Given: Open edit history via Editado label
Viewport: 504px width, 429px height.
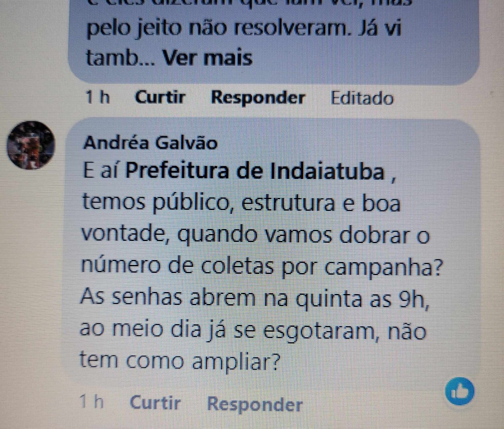Looking at the screenshot, I should 362,98.
